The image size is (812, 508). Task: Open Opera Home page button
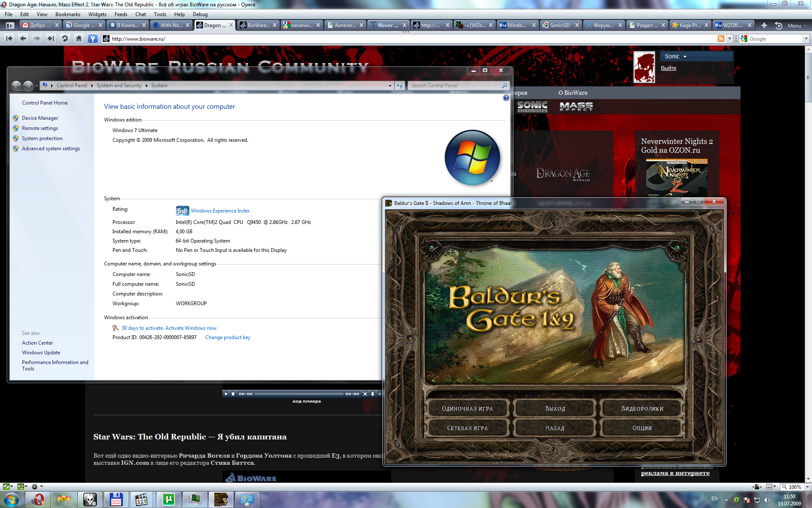click(79, 39)
